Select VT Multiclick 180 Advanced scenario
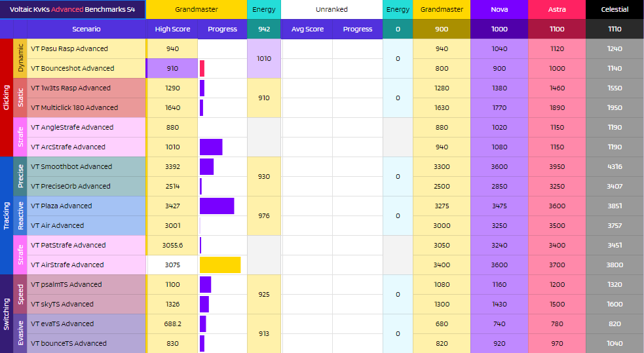Screen dimensions: 644x353 [86, 107]
